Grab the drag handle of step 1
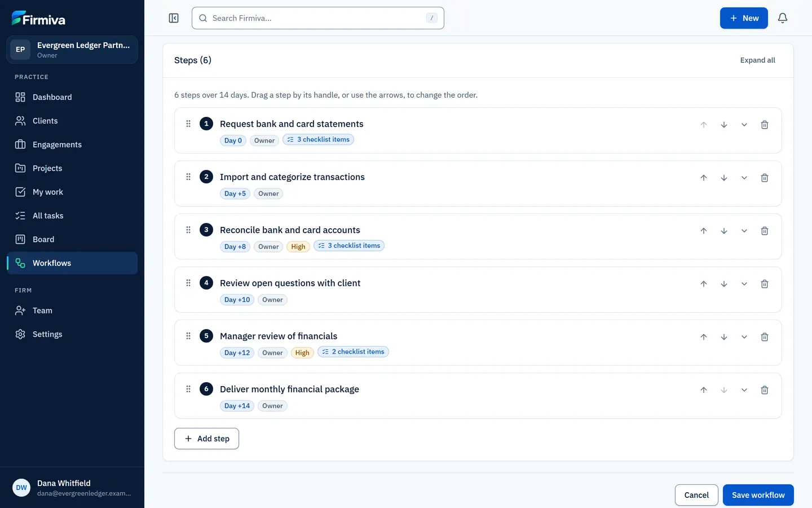The height and width of the screenshot is (508, 812). (x=188, y=124)
